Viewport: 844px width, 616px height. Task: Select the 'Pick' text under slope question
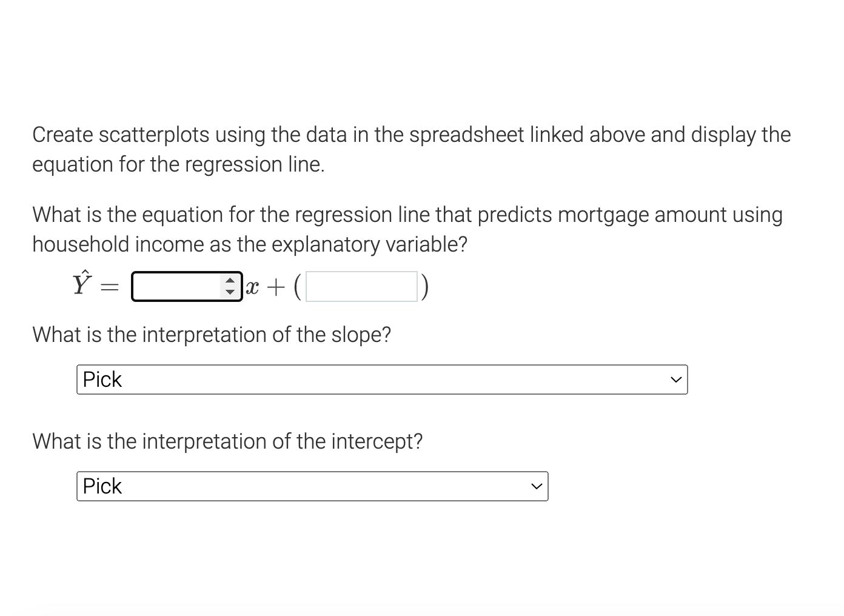(102, 379)
